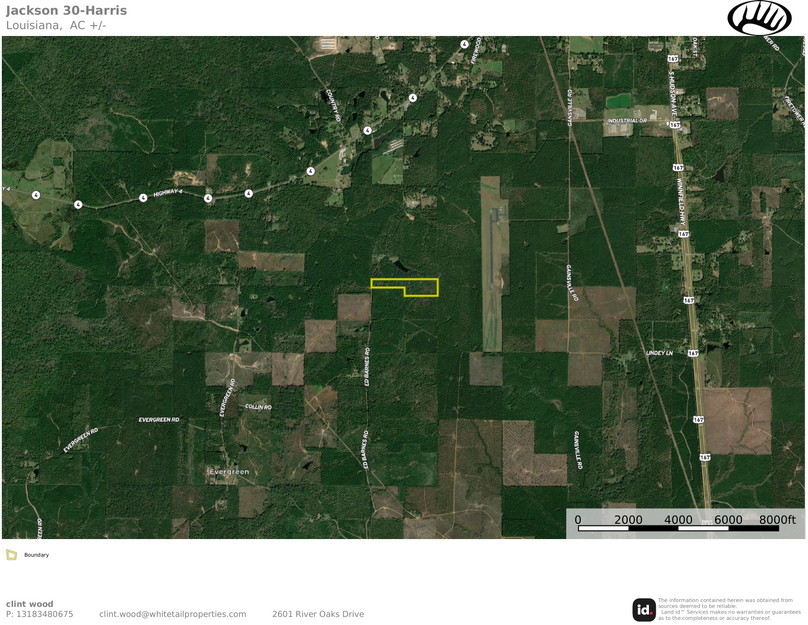The image size is (808, 625).
Task: Click the 2601 River Oaks Drive address
Action: [x=317, y=614]
